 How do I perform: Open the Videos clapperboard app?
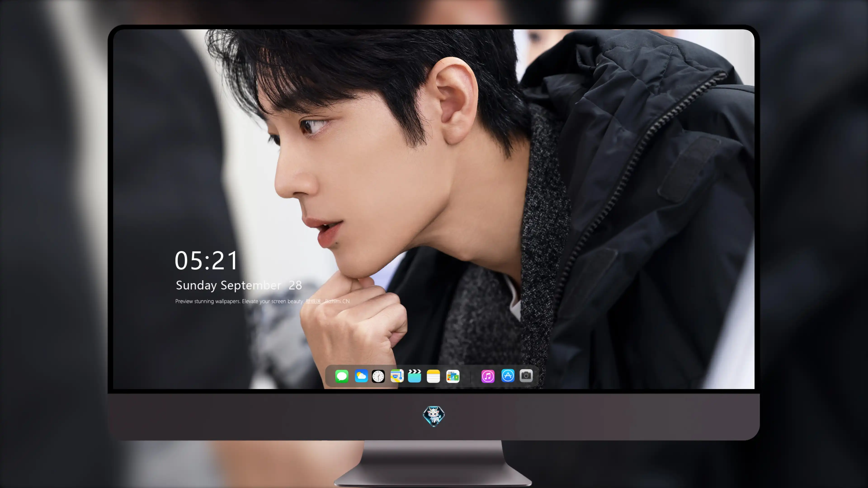pos(415,376)
